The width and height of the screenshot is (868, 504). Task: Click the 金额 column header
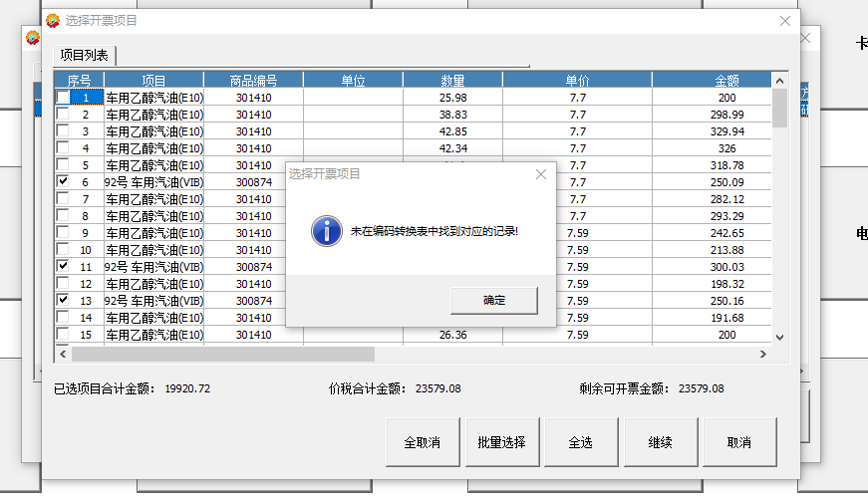[726, 81]
